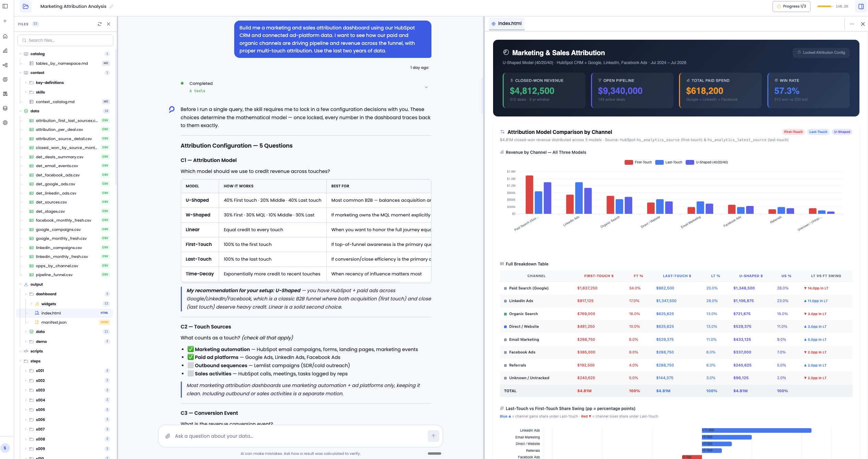
Task: Expand the demo folder
Action: [x=26, y=342]
